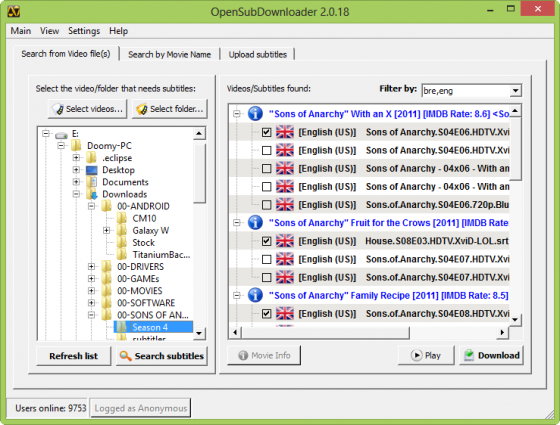Click the 00-GAMEs folder icon
This screenshot has width=560, height=425.
coord(106,279)
